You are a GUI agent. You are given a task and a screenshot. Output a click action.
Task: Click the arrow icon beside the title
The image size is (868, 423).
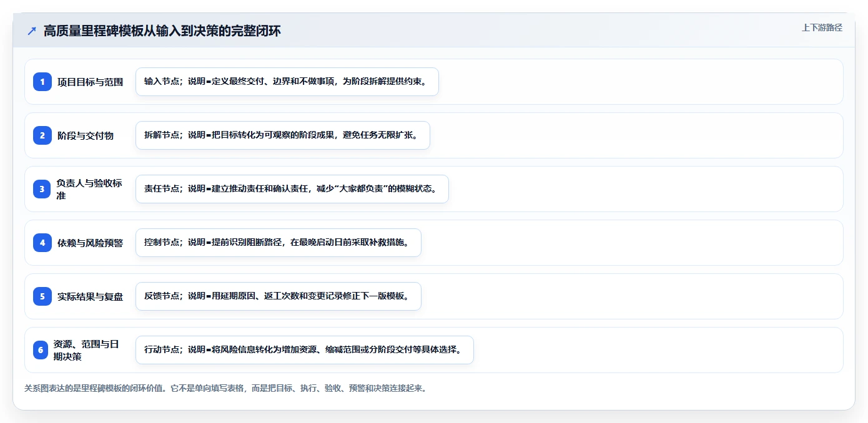[x=32, y=31]
